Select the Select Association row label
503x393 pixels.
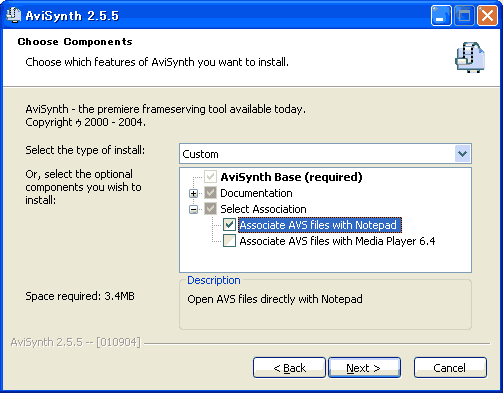[x=263, y=209]
